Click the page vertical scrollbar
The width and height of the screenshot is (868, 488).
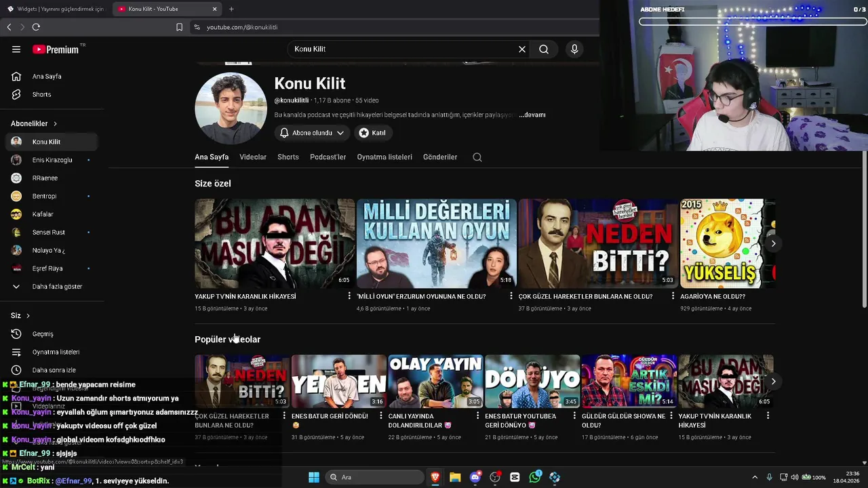[x=865, y=230]
